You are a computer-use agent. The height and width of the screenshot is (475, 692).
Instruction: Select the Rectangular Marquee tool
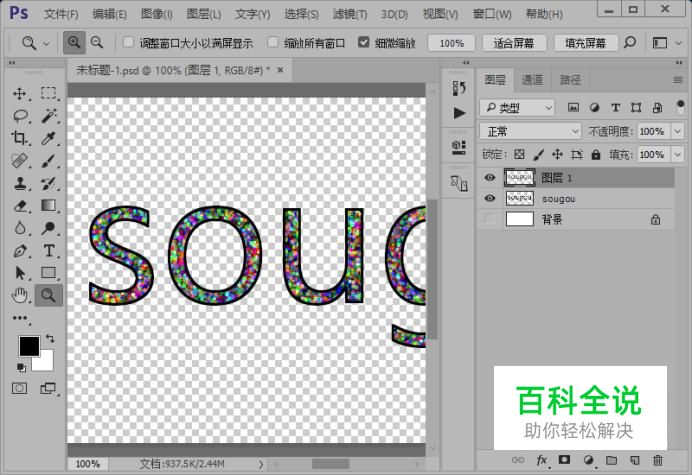click(49, 94)
